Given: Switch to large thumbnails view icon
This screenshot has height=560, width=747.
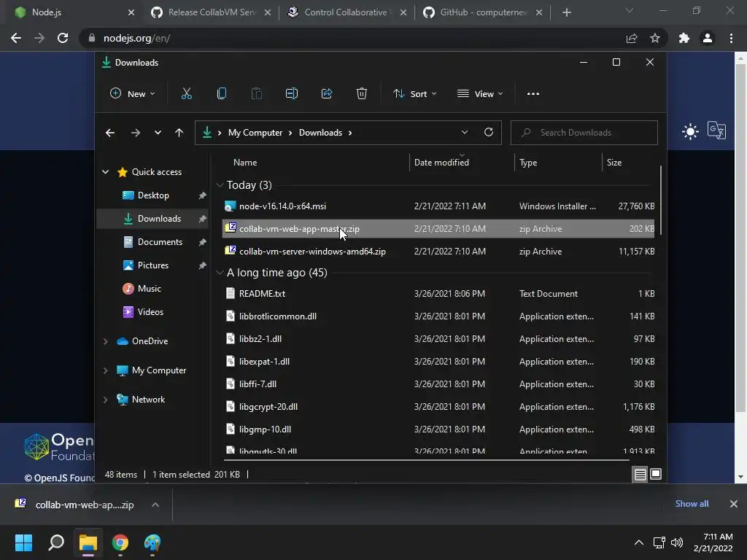Looking at the screenshot, I should 656,474.
